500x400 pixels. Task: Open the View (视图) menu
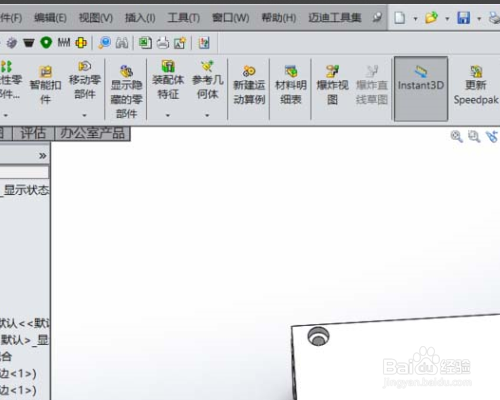coord(96,18)
